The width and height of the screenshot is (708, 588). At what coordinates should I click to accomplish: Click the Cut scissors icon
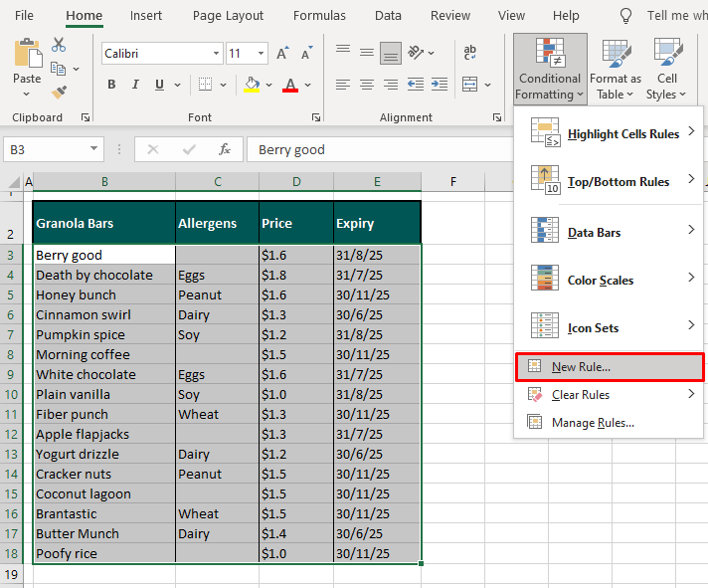[59, 45]
